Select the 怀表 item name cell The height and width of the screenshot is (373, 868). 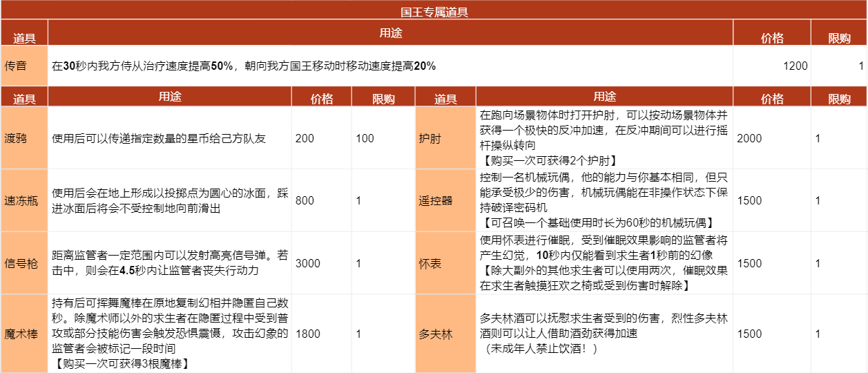pyautogui.click(x=445, y=263)
